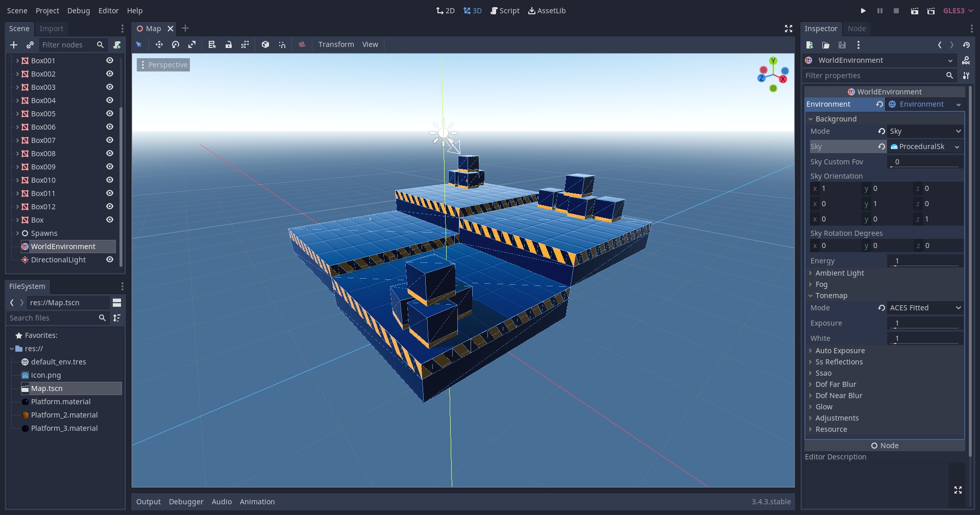Expand the Box003 node

point(17,87)
